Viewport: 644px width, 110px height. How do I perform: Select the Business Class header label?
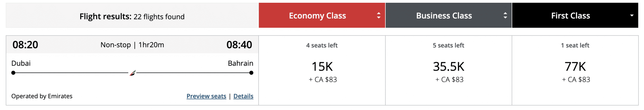444,16
